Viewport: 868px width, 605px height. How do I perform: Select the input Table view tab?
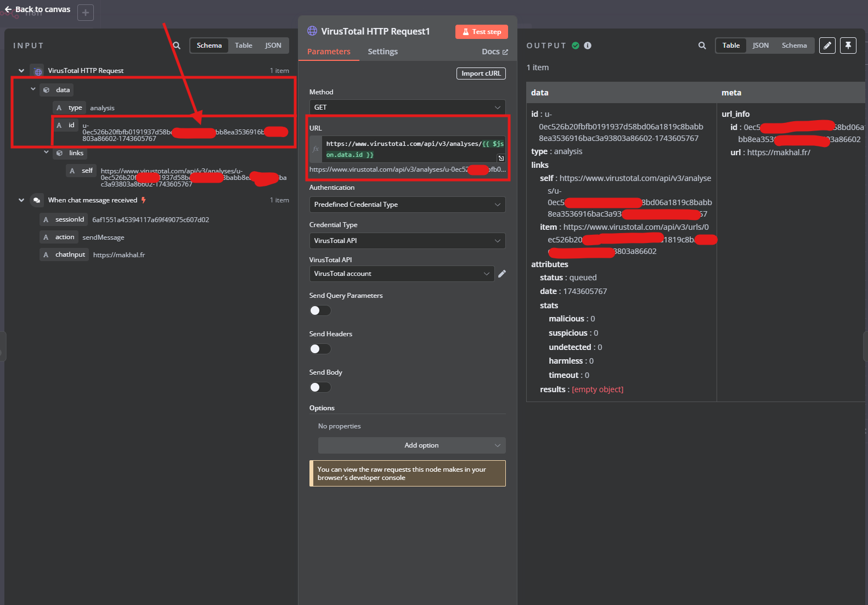click(x=244, y=46)
